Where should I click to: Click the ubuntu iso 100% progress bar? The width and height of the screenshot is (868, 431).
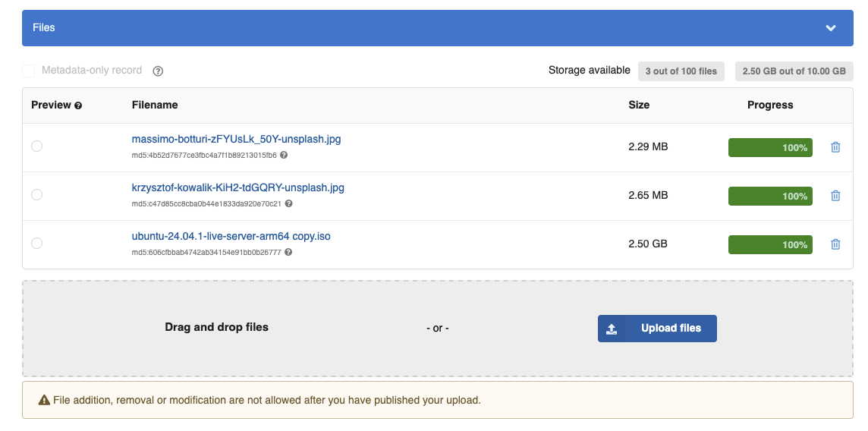pos(770,244)
